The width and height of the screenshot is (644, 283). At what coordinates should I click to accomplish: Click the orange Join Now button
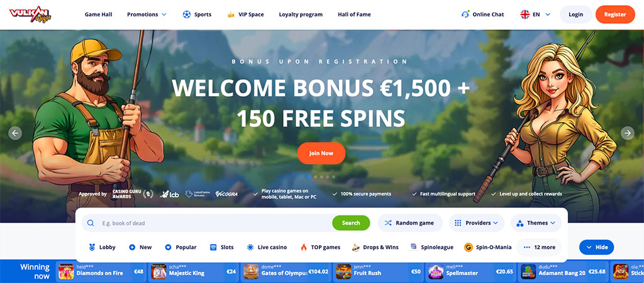click(321, 153)
